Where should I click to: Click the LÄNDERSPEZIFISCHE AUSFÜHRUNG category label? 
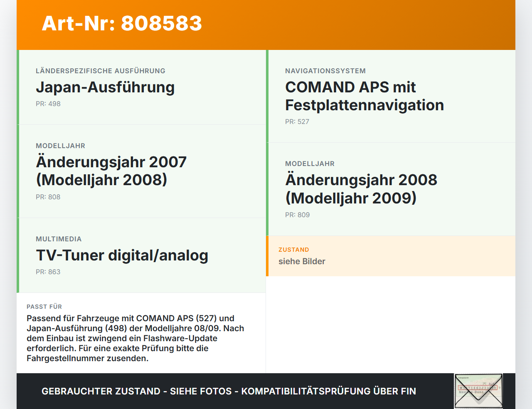[x=101, y=71]
